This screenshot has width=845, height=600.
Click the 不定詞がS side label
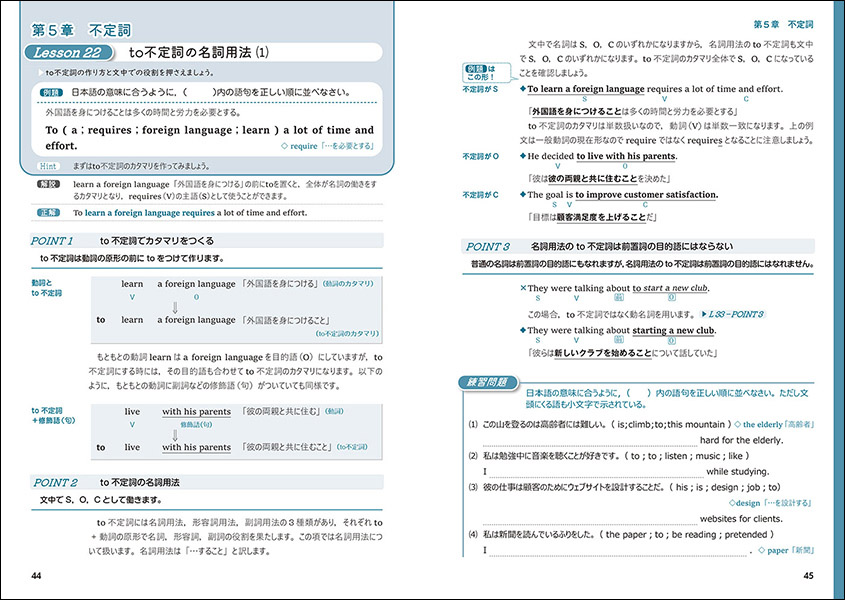point(480,89)
